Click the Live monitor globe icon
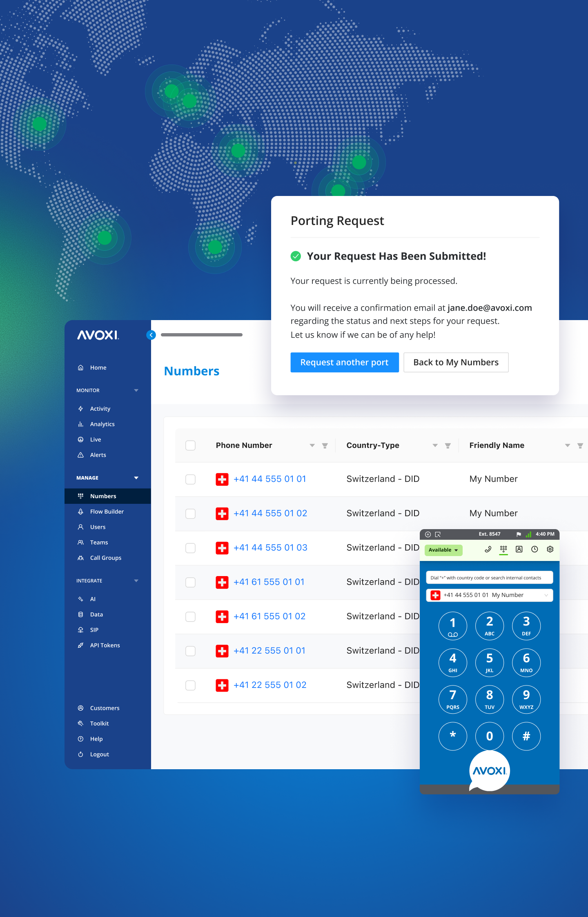This screenshot has height=917, width=588. 80,439
